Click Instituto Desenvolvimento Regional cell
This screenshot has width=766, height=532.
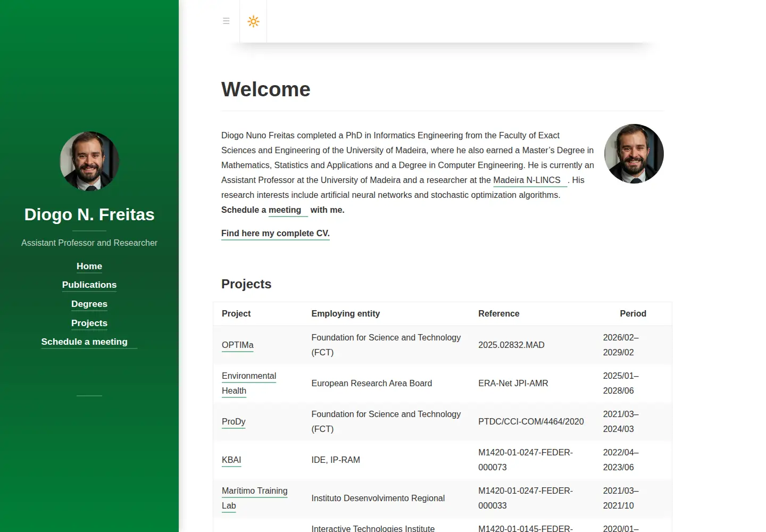[378, 498]
